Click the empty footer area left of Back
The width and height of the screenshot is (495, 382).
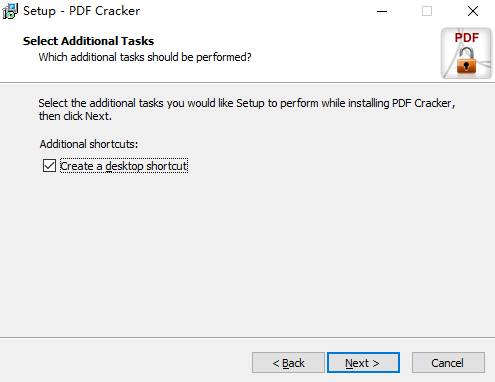[x=125, y=362]
